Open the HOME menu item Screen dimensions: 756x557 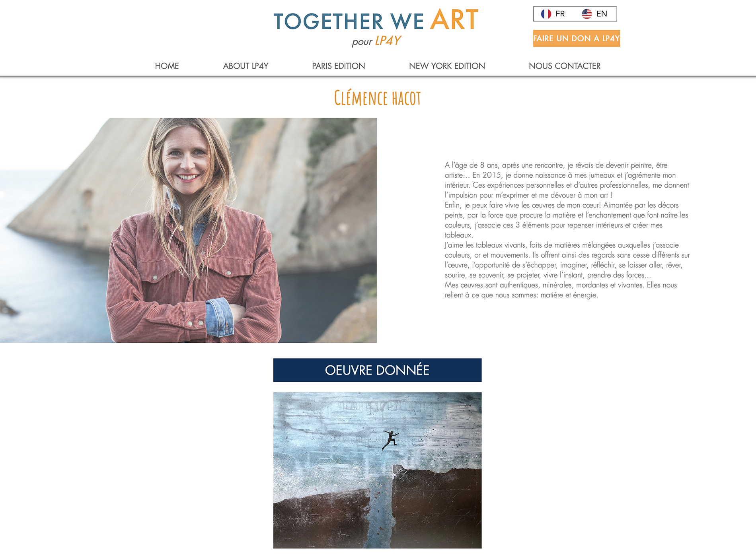click(167, 66)
